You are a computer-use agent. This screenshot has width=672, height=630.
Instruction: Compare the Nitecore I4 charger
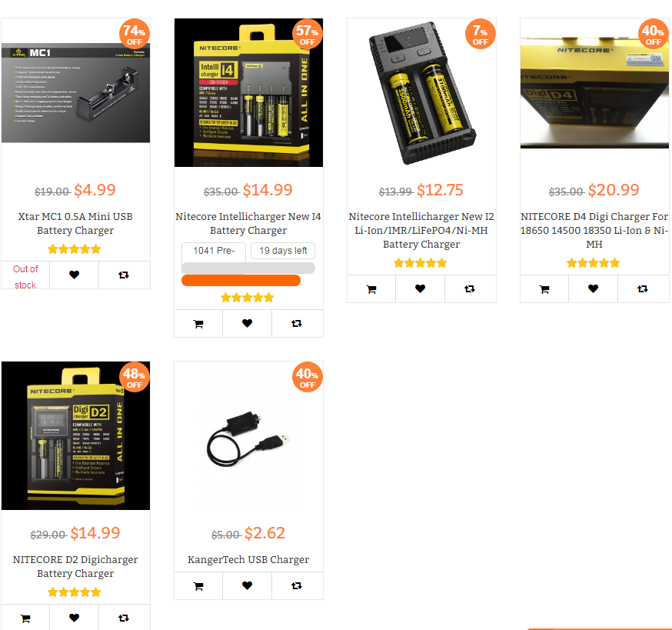point(297,323)
